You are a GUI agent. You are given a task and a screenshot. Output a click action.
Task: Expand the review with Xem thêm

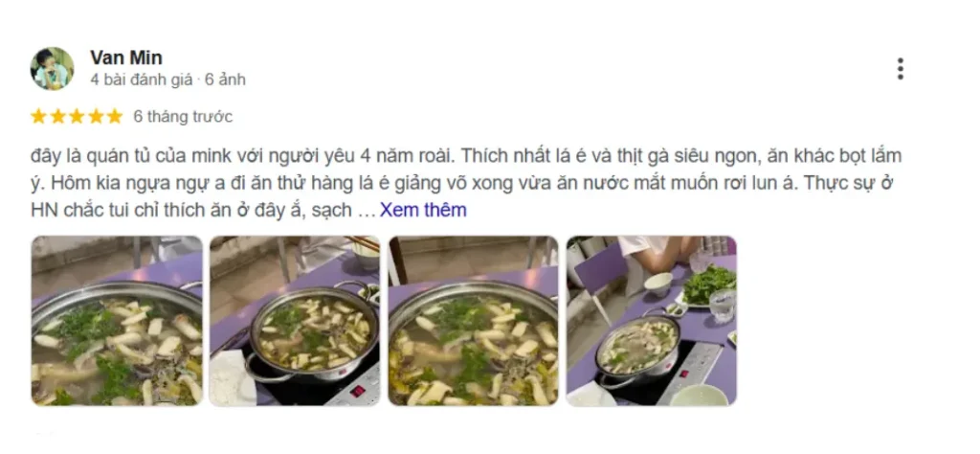[x=423, y=210]
